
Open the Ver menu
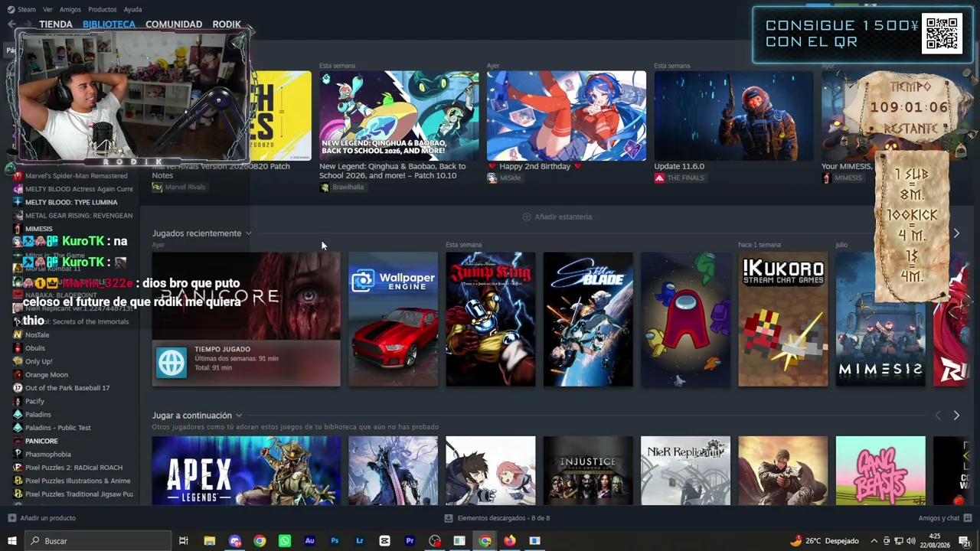[x=47, y=9]
